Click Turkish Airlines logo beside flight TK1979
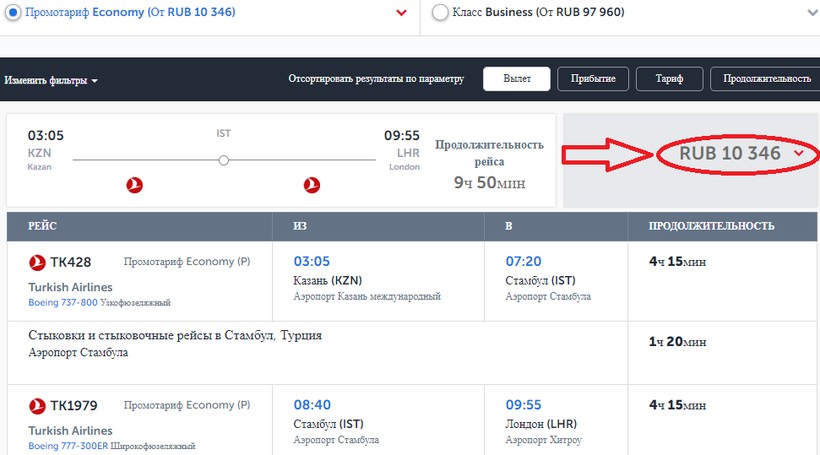Image resolution: width=820 pixels, height=455 pixels. 39,406
